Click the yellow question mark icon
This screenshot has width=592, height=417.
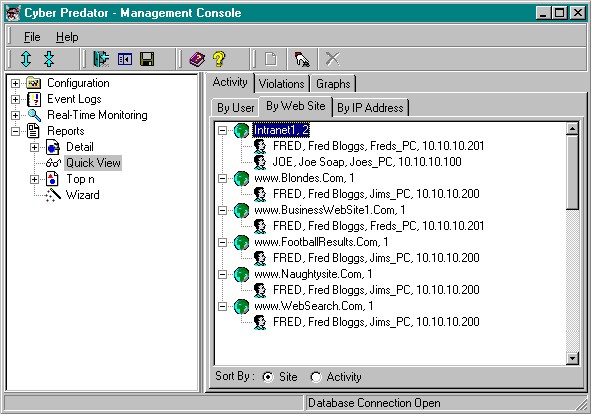pyautogui.click(x=219, y=59)
